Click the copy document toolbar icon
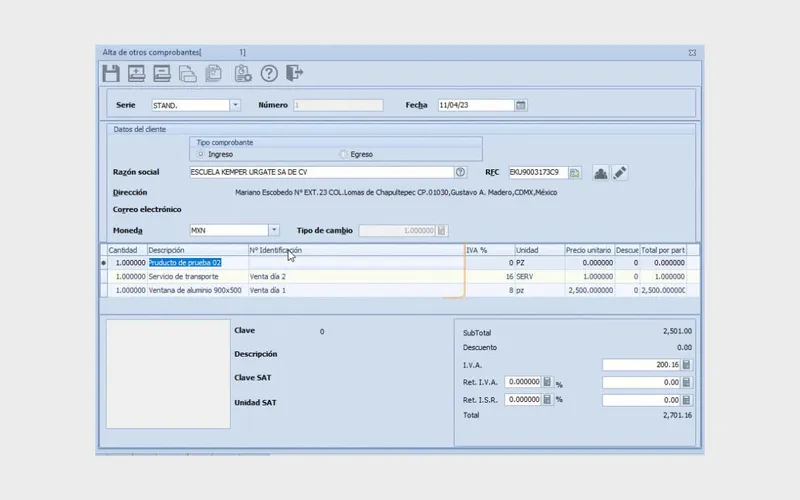This screenshot has height=500, width=800. (x=187, y=73)
